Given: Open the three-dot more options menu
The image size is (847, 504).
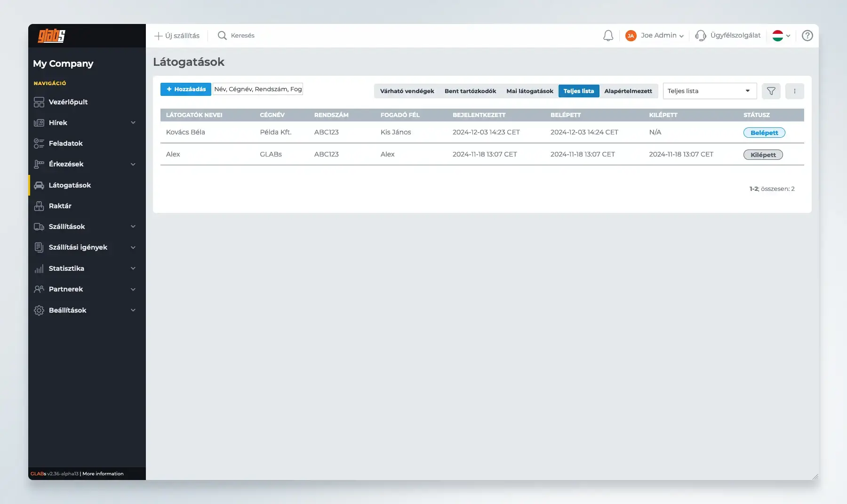Looking at the screenshot, I should click(x=794, y=91).
